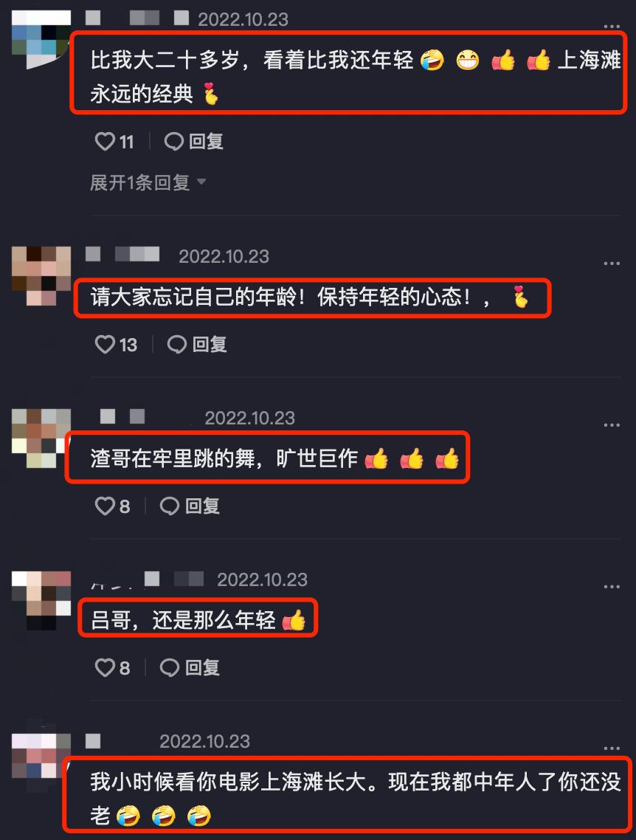The width and height of the screenshot is (636, 840).
Task: Open three-dot menu on 请大家忘记自己的年龄 comment
Action: tap(612, 263)
